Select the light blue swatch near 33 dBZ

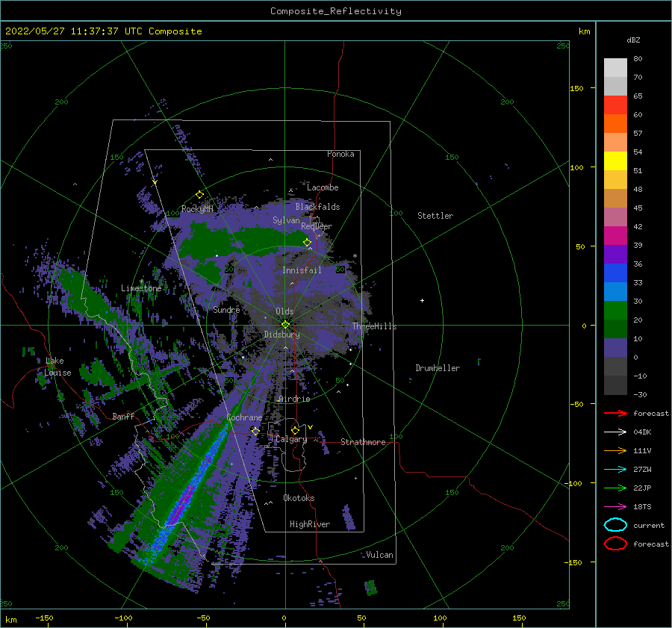click(615, 292)
